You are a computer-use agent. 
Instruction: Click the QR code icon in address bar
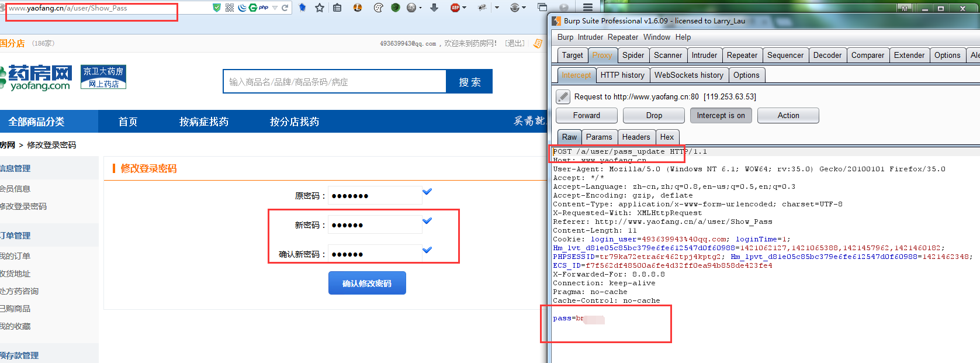click(x=229, y=8)
